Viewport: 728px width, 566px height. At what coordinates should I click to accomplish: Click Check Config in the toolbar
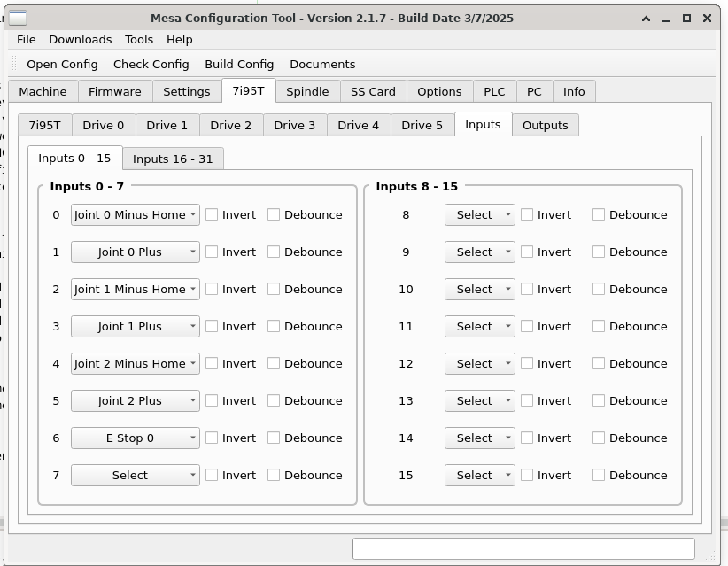point(151,64)
